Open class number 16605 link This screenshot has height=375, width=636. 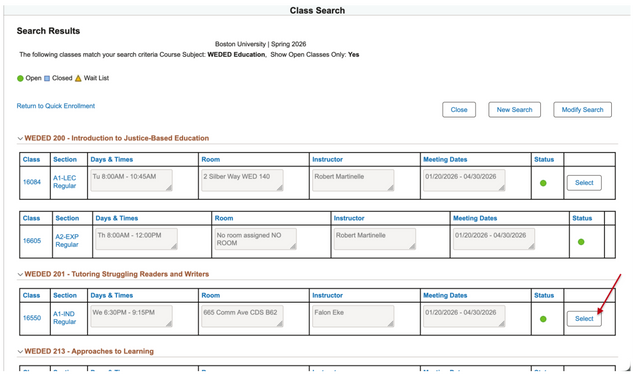[32, 240]
